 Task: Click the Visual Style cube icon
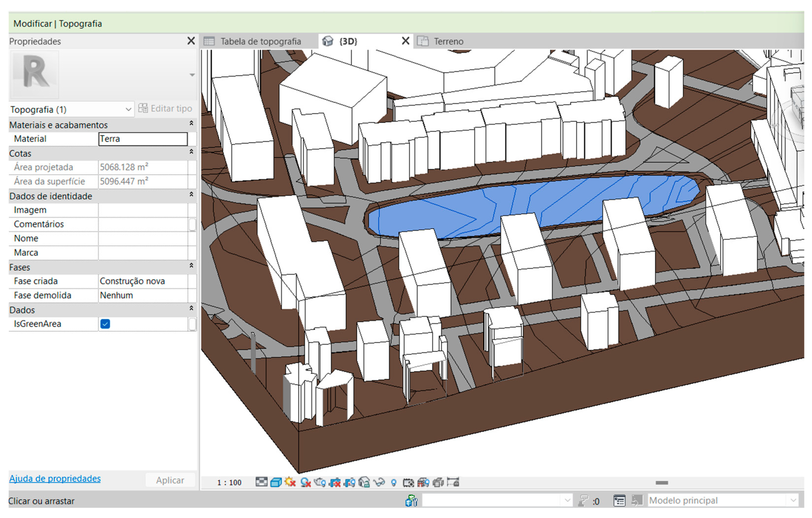276,482
